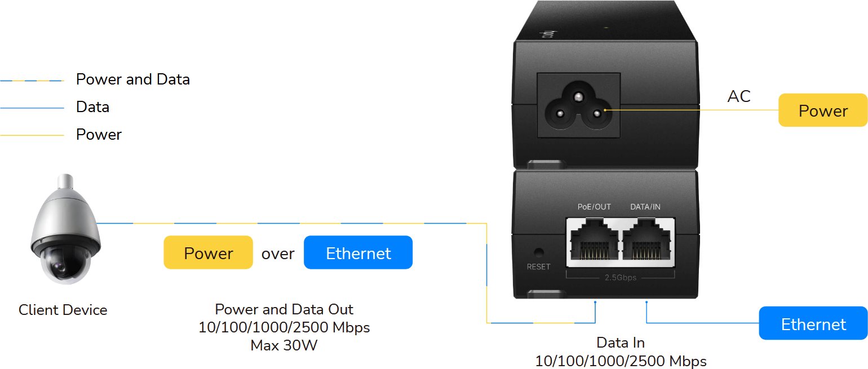The width and height of the screenshot is (868, 369).
Task: Click the AC power inlet socket
Action: click(x=579, y=105)
